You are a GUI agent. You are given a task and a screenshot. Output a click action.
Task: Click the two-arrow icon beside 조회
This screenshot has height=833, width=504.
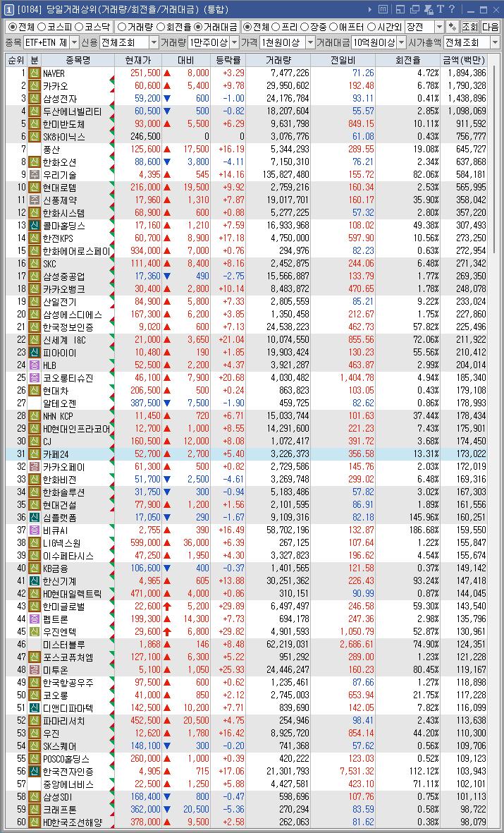[x=453, y=27]
